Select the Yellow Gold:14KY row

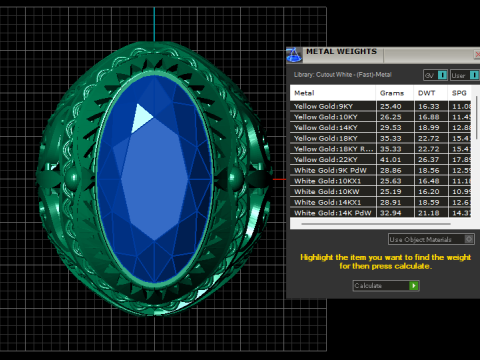(381, 128)
